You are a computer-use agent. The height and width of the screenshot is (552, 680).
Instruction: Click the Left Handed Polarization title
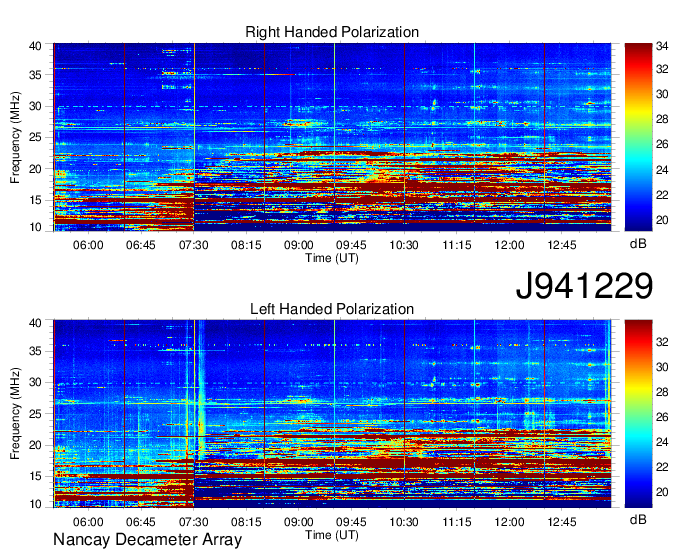332,309
